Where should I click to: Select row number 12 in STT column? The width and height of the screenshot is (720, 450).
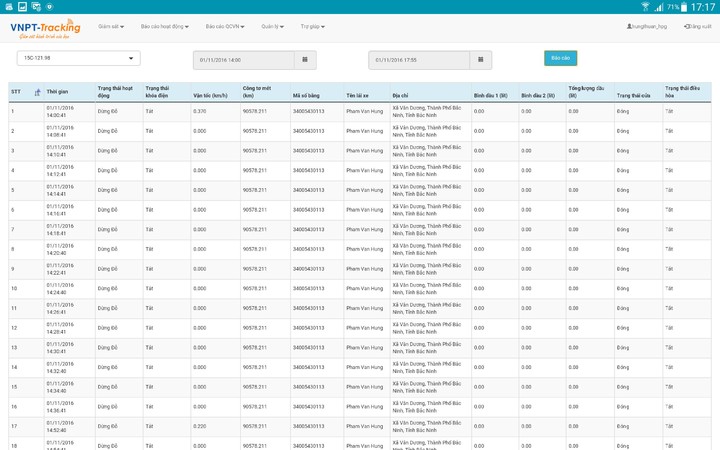pyautogui.click(x=14, y=328)
